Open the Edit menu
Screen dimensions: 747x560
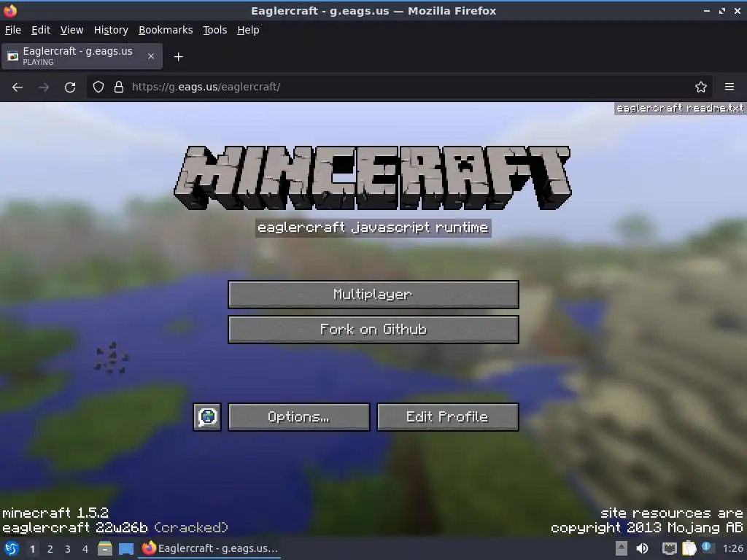point(41,30)
